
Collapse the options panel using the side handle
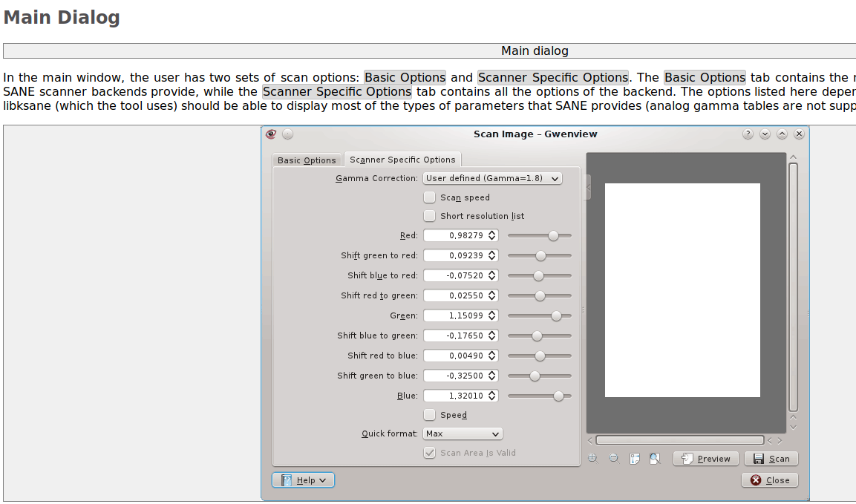(587, 186)
